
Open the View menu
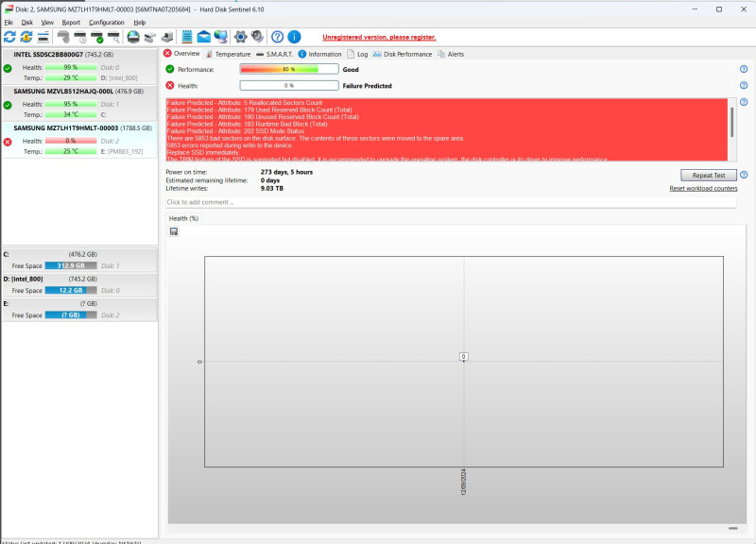[x=47, y=23]
